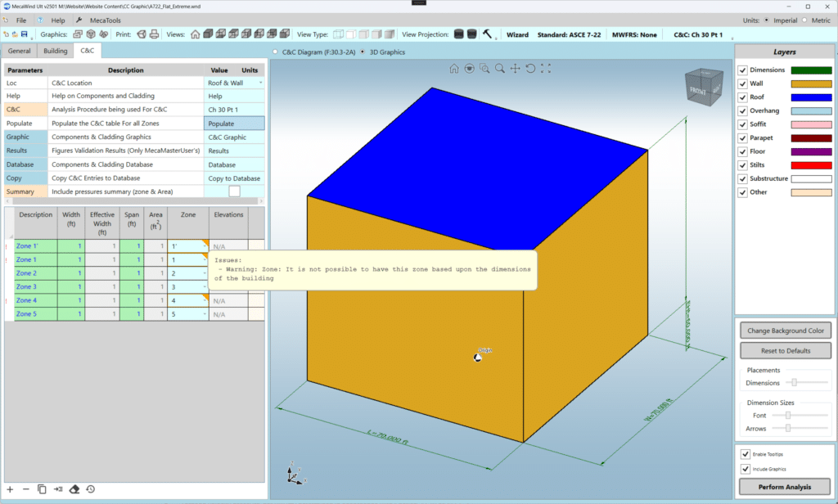Choose the last cube view in Views
This screenshot has height=504, width=838.
(285, 34)
